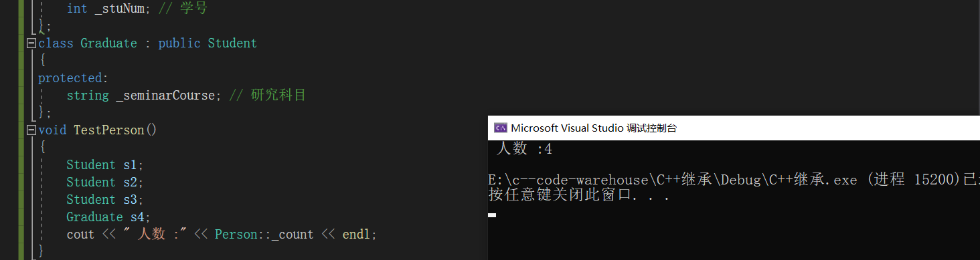Collapse the TestPerson function block
This screenshot has height=260, width=980.
point(30,130)
